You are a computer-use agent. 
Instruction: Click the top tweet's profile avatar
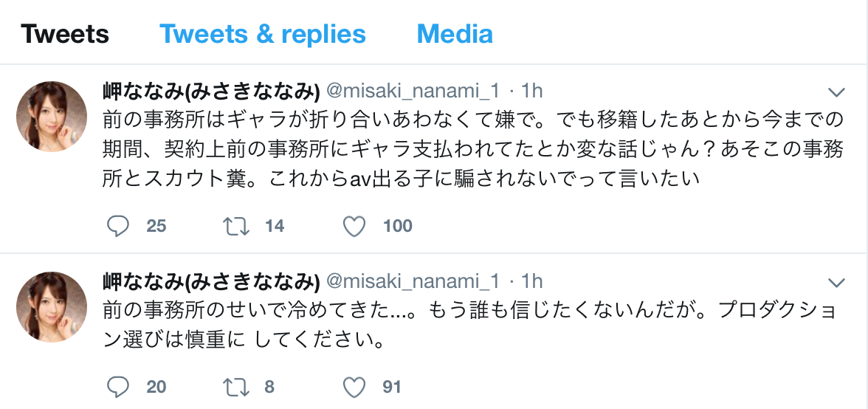52,117
